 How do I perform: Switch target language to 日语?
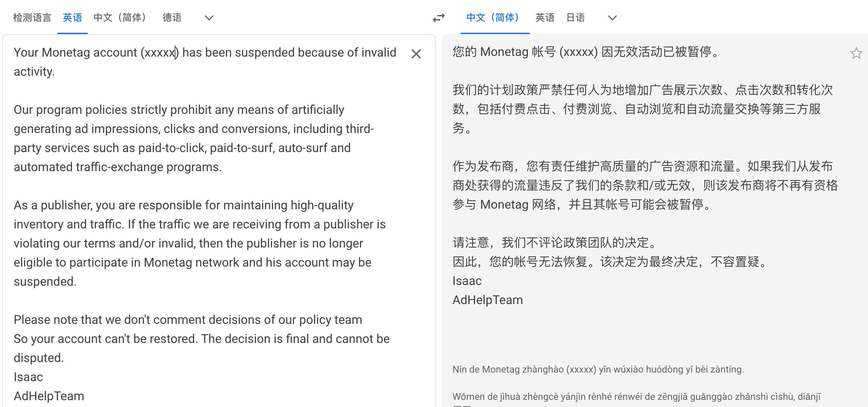point(576,18)
